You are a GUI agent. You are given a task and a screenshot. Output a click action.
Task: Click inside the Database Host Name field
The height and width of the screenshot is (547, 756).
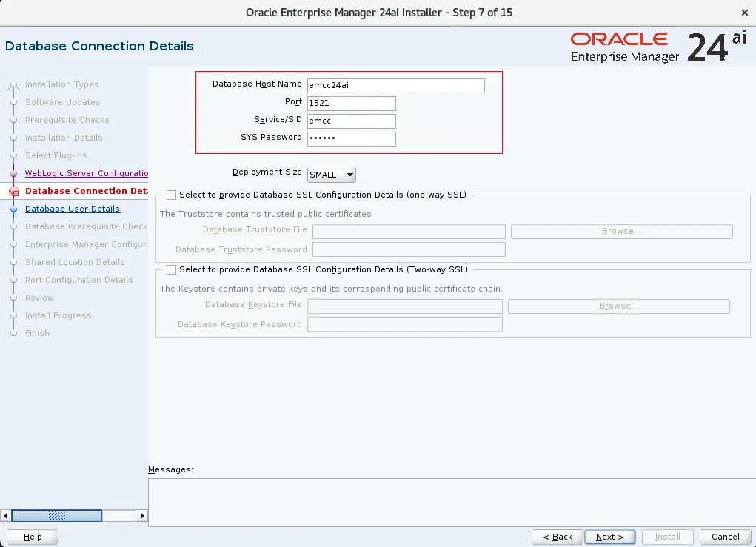click(x=396, y=85)
